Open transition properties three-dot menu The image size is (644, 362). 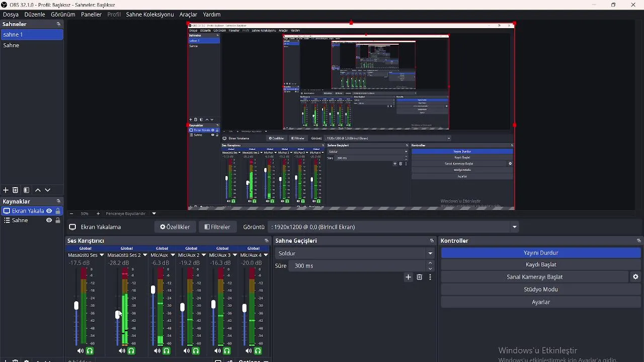click(x=431, y=277)
